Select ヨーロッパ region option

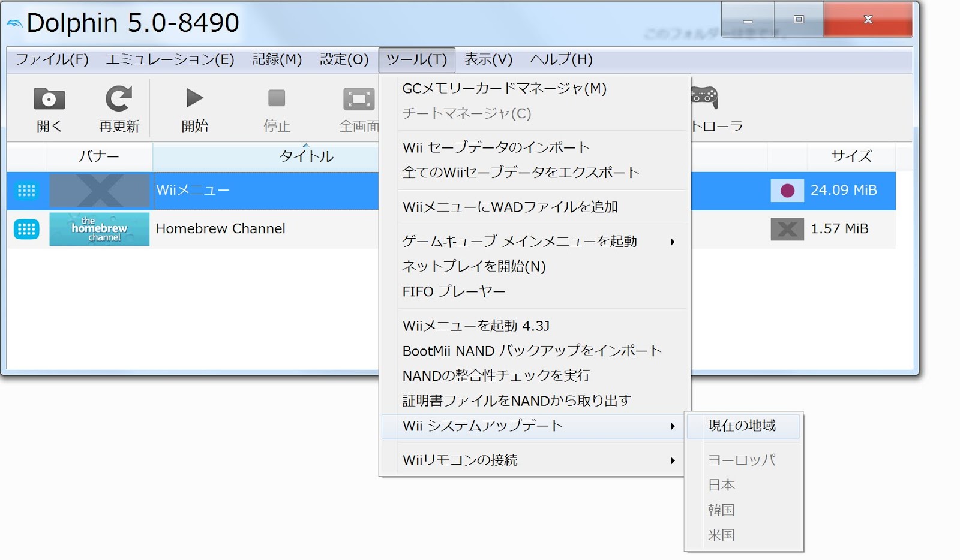[x=743, y=460]
